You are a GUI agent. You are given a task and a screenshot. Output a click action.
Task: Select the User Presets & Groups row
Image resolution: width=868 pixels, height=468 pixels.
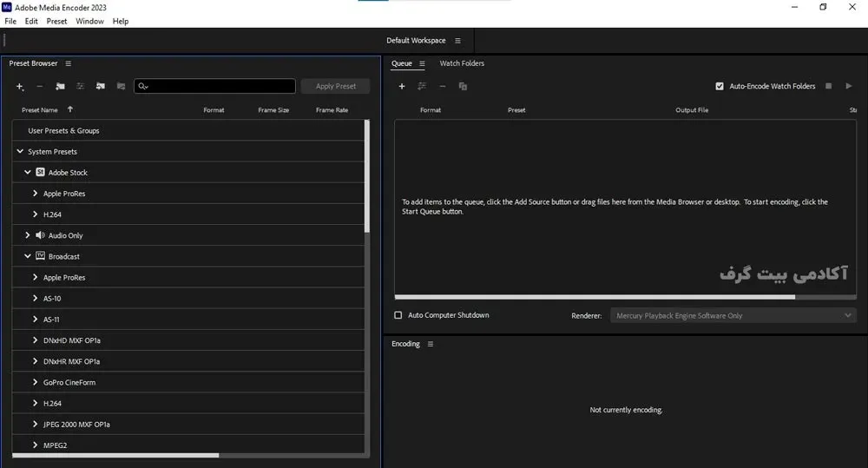click(x=188, y=131)
